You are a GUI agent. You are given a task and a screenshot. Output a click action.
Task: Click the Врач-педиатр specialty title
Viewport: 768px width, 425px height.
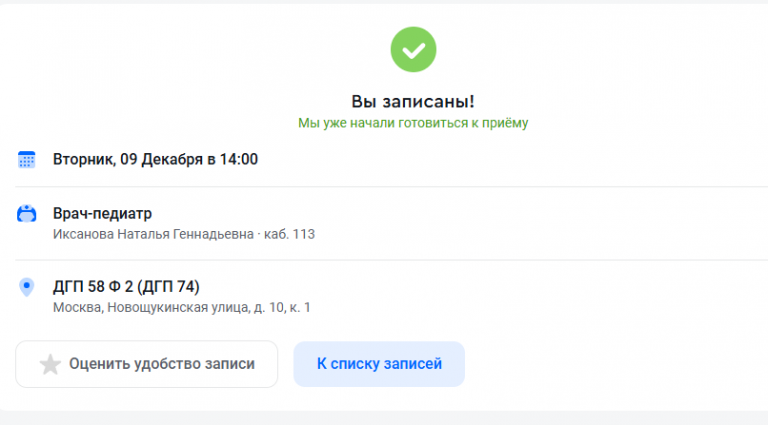click(102, 213)
